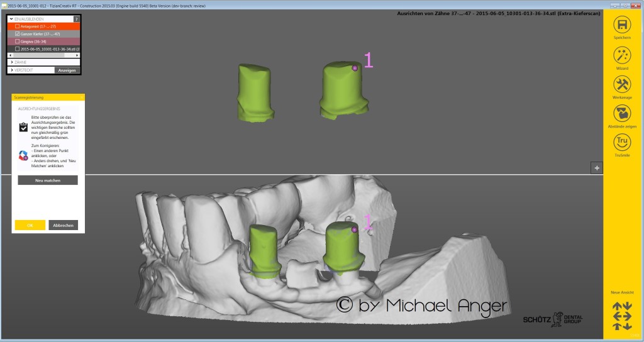The image size is (644, 342).
Task: Click the Abbrechen cancel button
Action: coord(64,225)
